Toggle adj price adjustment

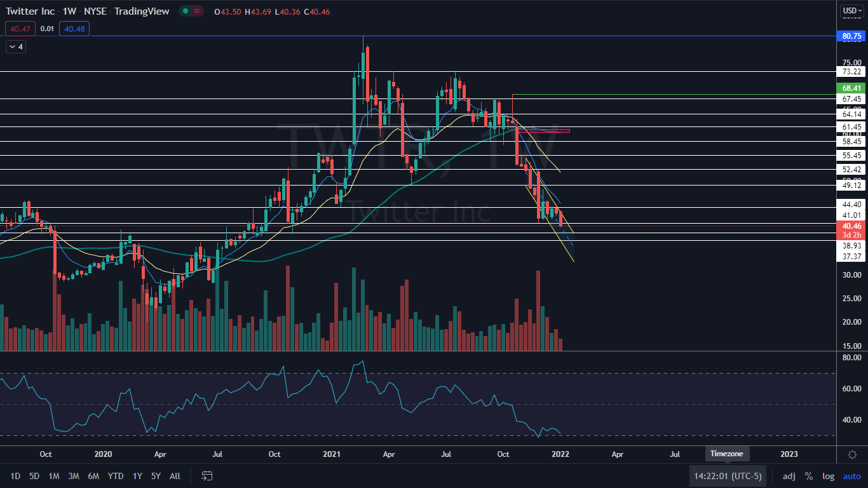(x=789, y=476)
